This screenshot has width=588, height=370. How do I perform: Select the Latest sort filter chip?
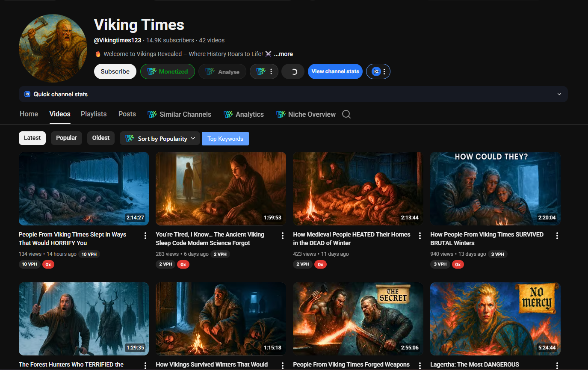pyautogui.click(x=32, y=138)
